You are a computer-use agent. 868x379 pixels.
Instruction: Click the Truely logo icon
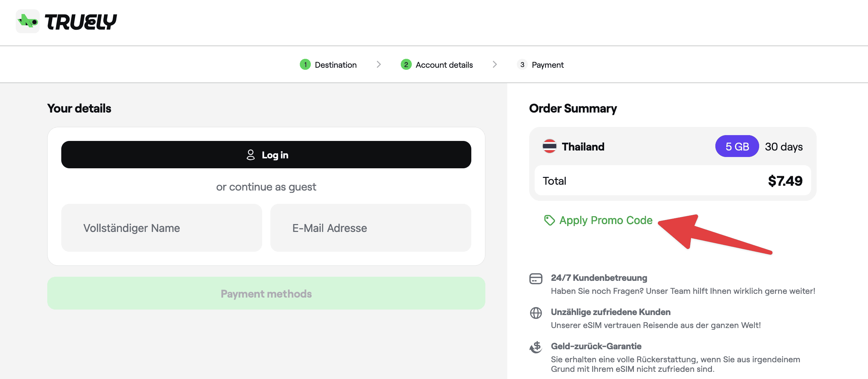pyautogui.click(x=28, y=21)
